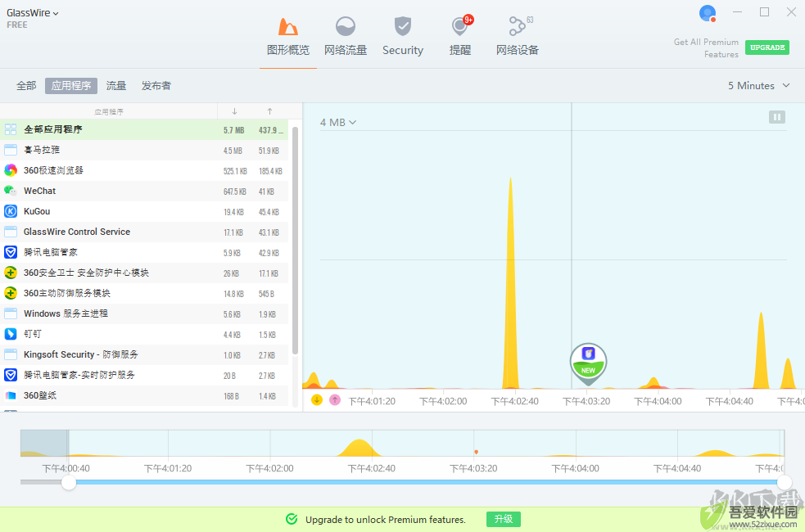Screen dimensions: 805x532
Task: Click the 360极速浏览器 app icon
Action: (11, 170)
